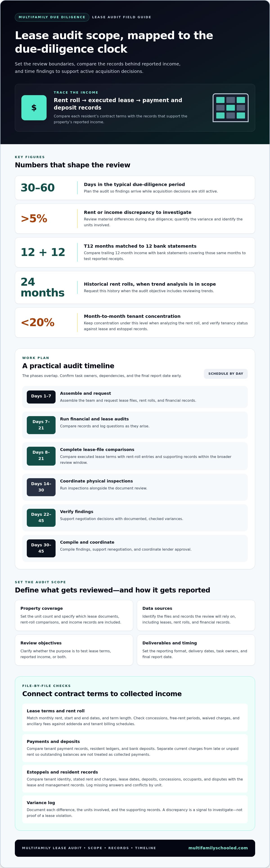The image size is (270, 868).
Task: Click the rent roll grid table icon
Action: tap(231, 108)
